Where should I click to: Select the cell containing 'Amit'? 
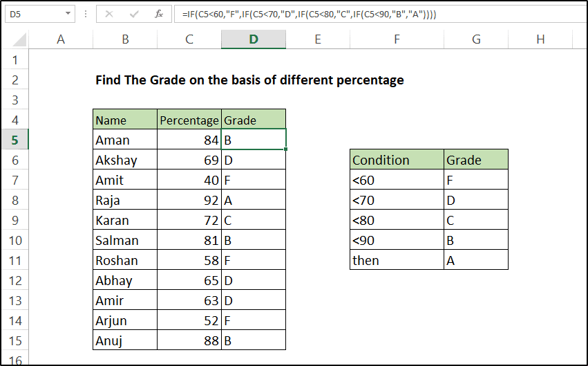125,180
